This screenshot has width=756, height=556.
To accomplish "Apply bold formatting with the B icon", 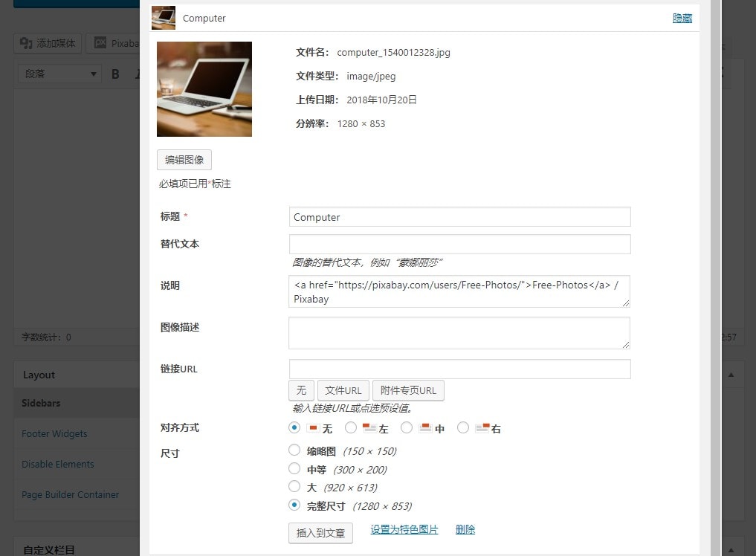I will (115, 73).
